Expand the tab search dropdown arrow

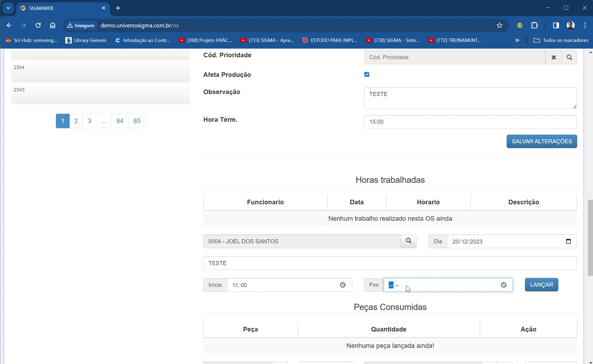click(8, 8)
